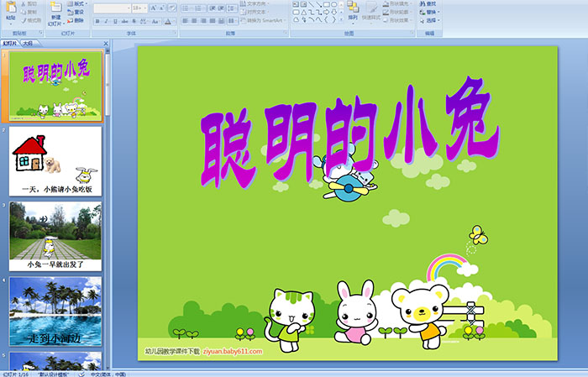The width and height of the screenshot is (588, 377).
Task: Select the Down Arrow block shape
Action: pos(334,13)
